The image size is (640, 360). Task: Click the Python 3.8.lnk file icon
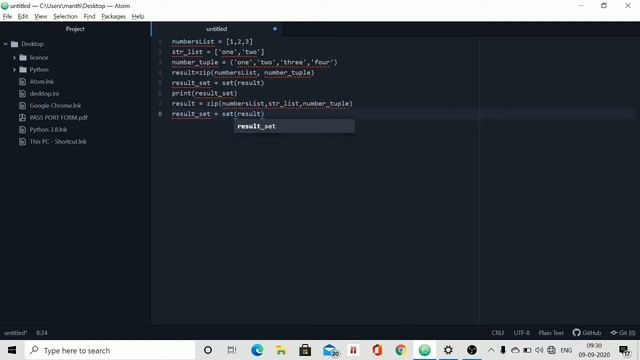22,129
